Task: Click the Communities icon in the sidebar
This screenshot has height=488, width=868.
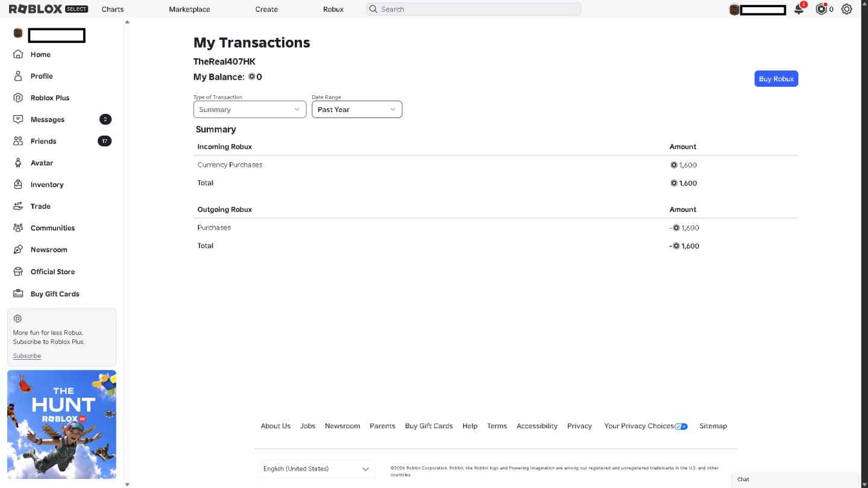Action: (x=18, y=228)
